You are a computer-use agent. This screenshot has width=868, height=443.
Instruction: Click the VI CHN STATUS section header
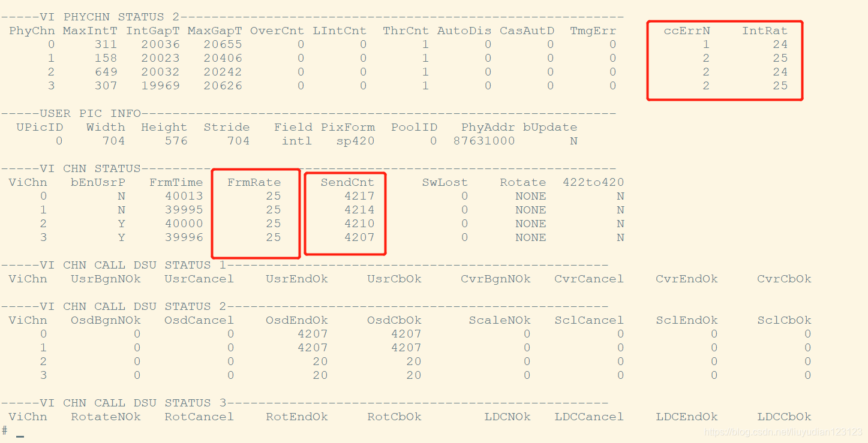coord(90,168)
